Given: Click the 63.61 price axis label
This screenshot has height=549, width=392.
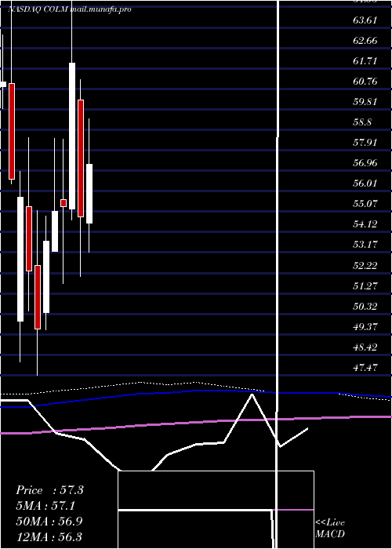Looking at the screenshot, I should coord(365,20).
